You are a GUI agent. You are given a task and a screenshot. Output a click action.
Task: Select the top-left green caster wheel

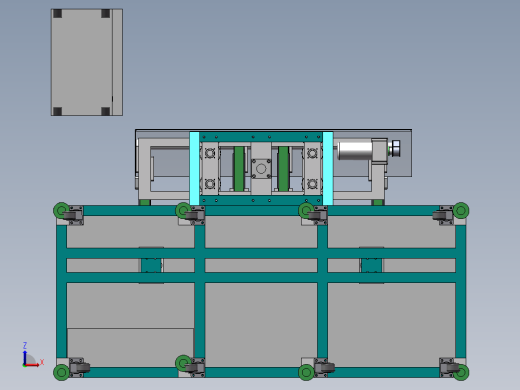point(61,210)
